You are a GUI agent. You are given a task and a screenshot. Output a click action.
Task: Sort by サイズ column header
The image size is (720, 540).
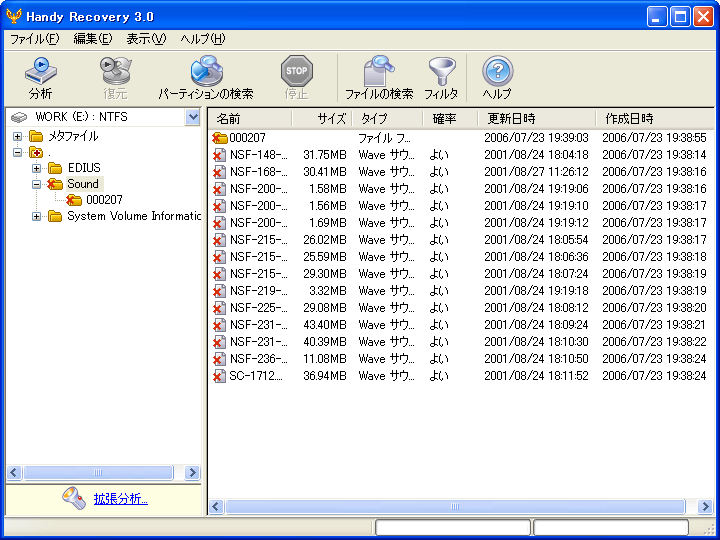click(x=322, y=119)
